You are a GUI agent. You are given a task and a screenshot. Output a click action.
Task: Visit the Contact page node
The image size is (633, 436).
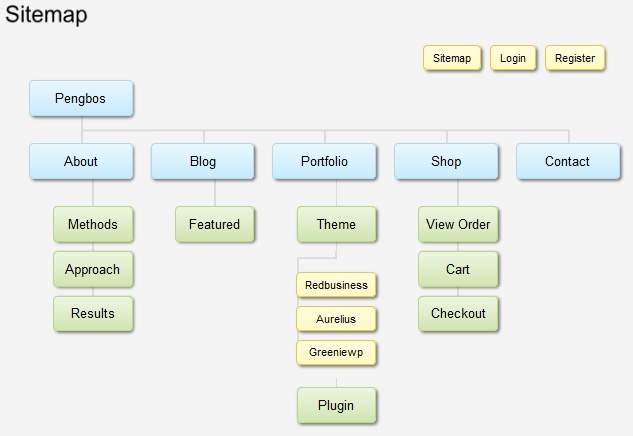[568, 161]
